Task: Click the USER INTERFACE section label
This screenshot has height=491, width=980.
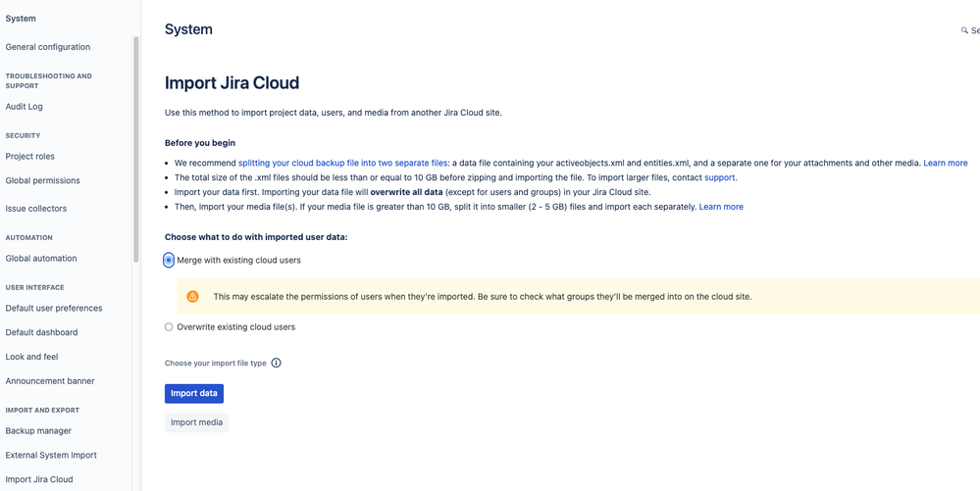Action: 35,288
